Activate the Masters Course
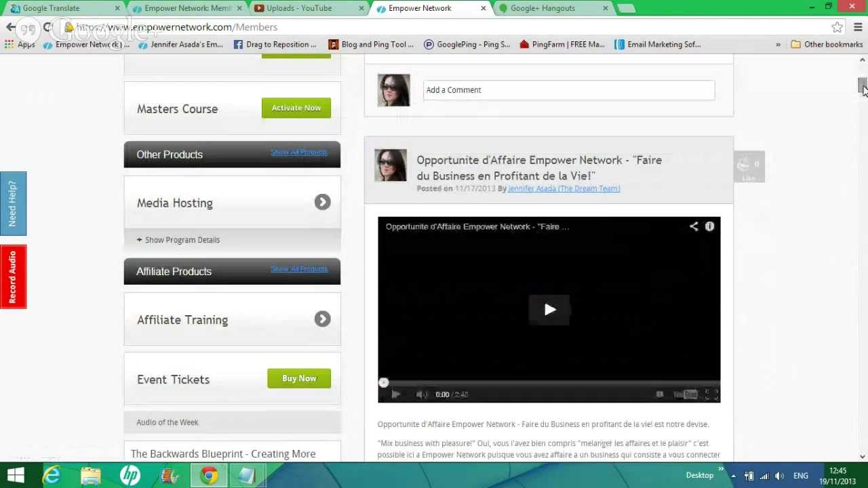This screenshot has width=868, height=488. point(296,108)
